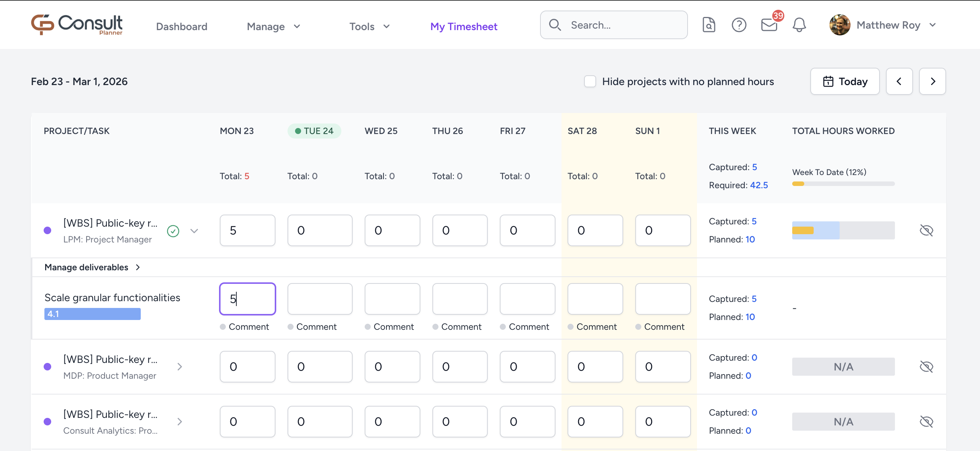Click the Required 42.5 value
This screenshot has height=451, width=980.
click(x=759, y=185)
